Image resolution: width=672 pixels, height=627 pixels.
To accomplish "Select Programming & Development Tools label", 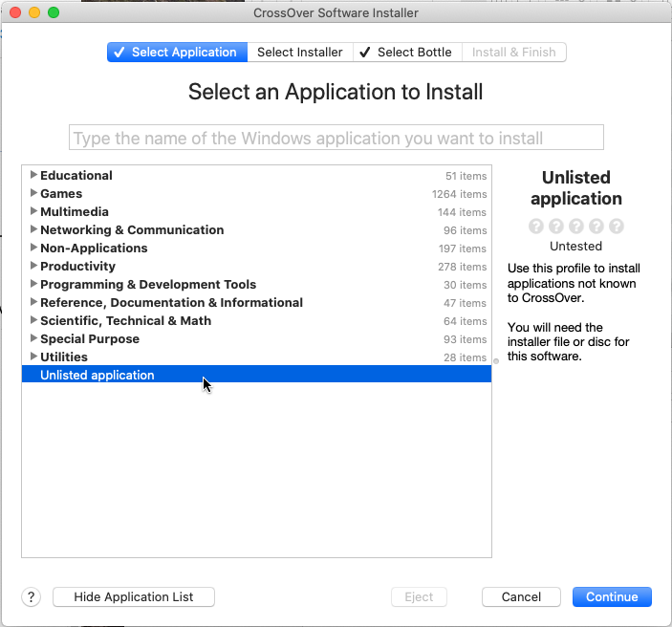I will [x=148, y=284].
